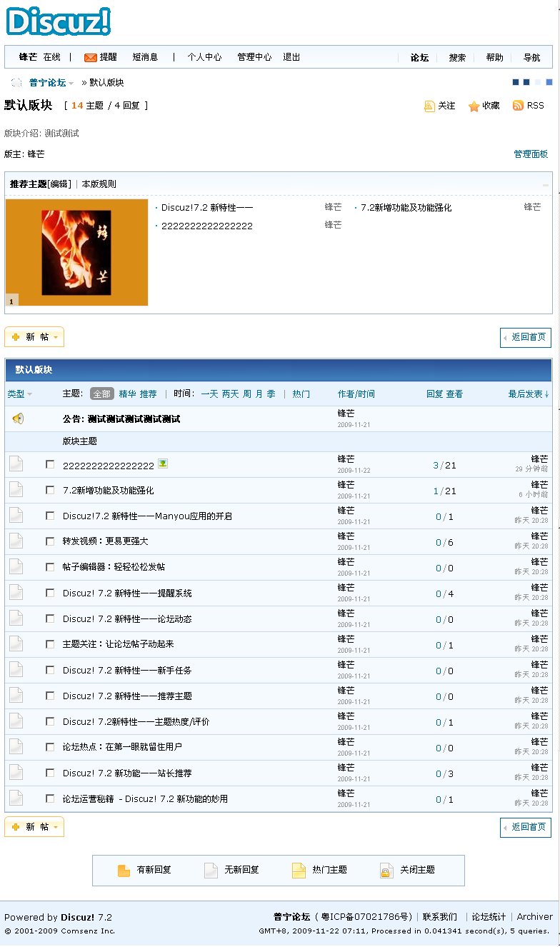Open the RSS feed icon
The height and width of the screenshot is (947, 560).
tap(518, 105)
